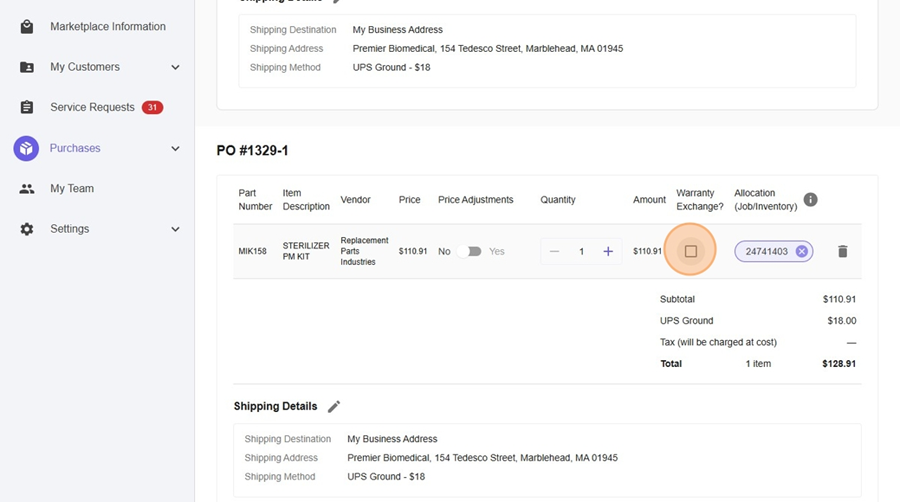Select the purple Purchases box icon

(26, 148)
